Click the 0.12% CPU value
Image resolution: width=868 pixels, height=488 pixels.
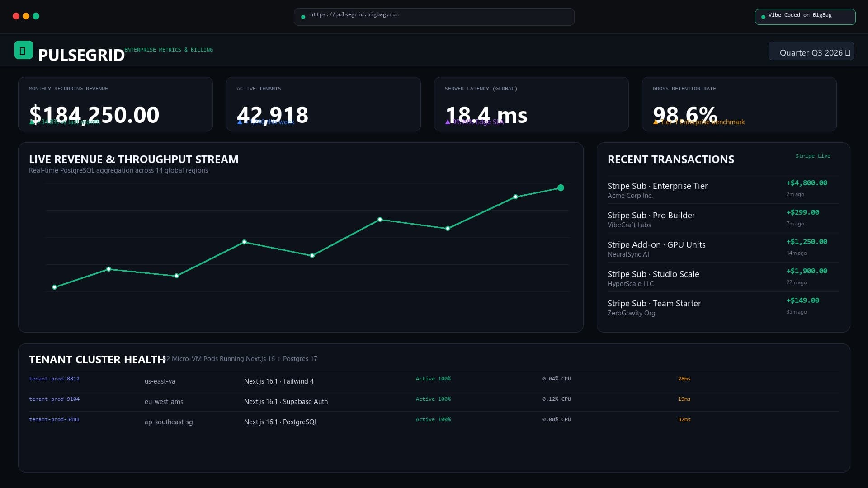click(557, 399)
